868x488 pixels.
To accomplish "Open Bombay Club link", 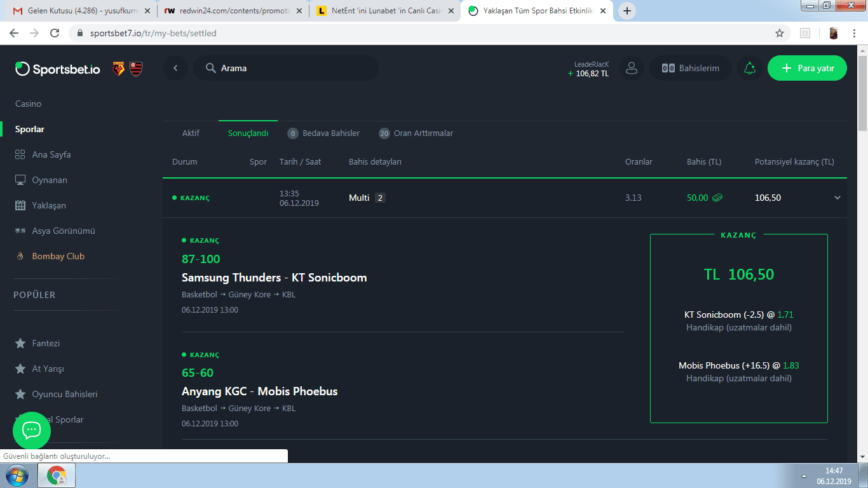I will [58, 256].
